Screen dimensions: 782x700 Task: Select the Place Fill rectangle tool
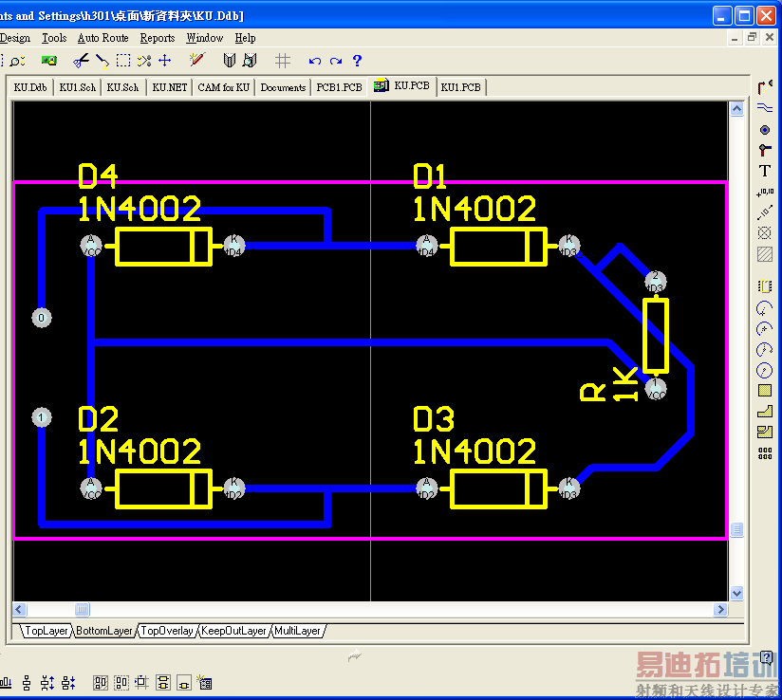[x=765, y=391]
